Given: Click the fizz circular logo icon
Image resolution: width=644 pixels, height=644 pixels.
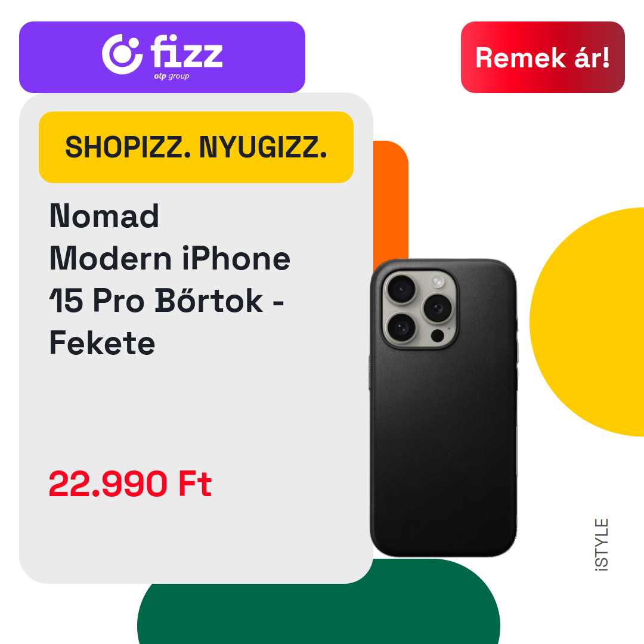Looking at the screenshot, I should click(x=122, y=54).
